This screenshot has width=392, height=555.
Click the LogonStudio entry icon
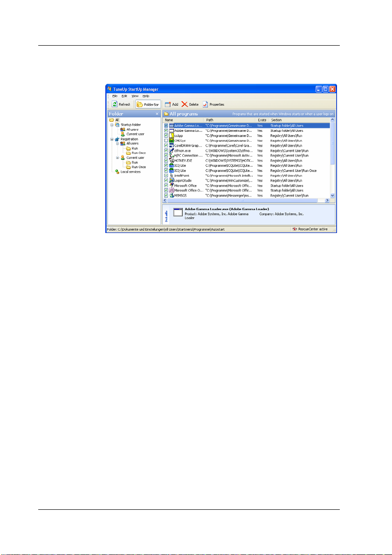[x=172, y=180]
